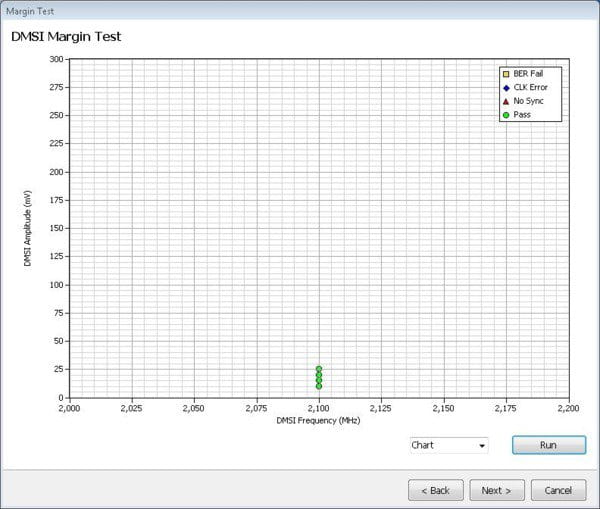The height and width of the screenshot is (509, 600).
Task: Click the yellow BER Fail legend square
Action: point(506,74)
